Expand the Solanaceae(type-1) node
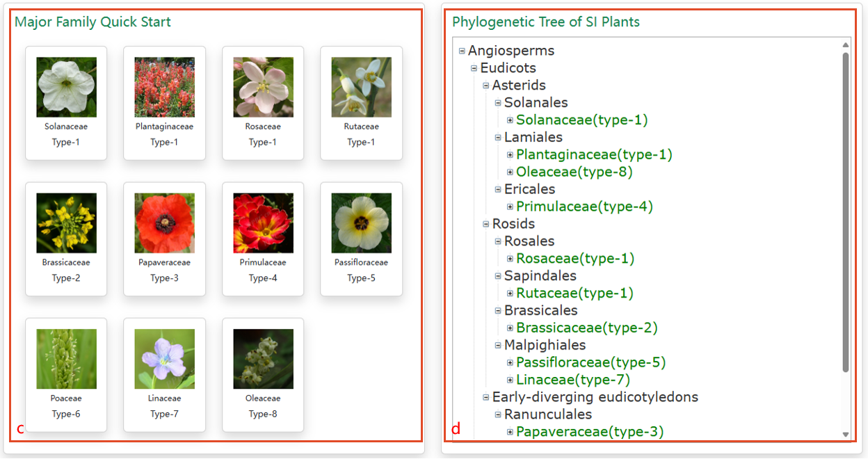This screenshot has height=459, width=868. click(510, 120)
